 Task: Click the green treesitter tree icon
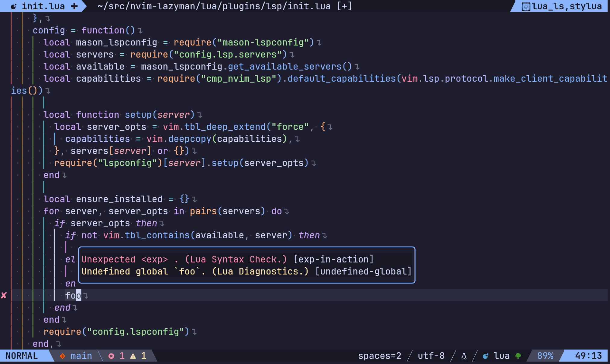(518, 356)
